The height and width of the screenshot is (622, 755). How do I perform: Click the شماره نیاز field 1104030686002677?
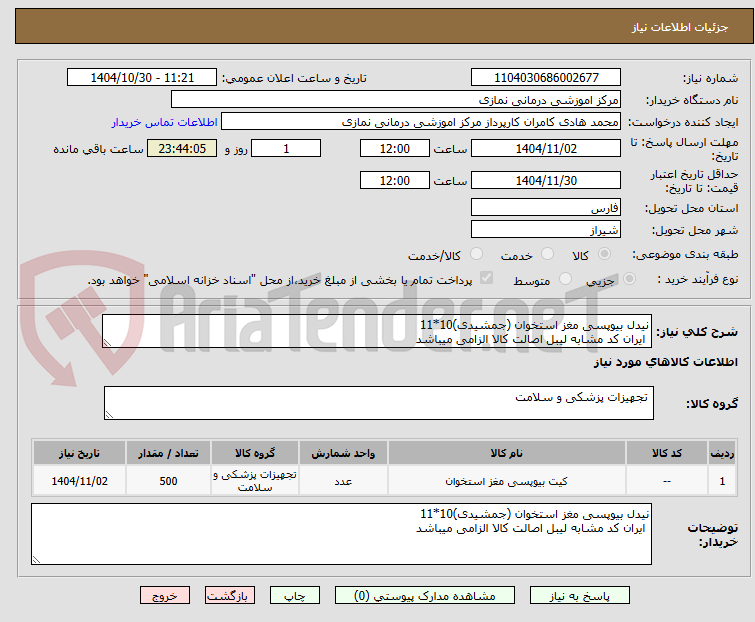click(x=546, y=78)
